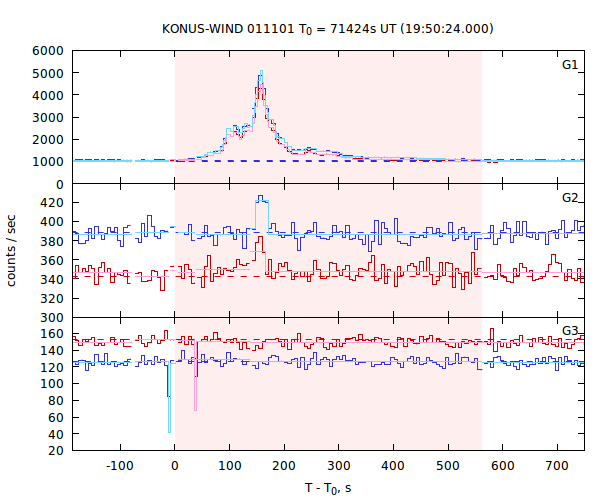
Task: Click the 420 tick label in G2
Action: [x=52, y=202]
